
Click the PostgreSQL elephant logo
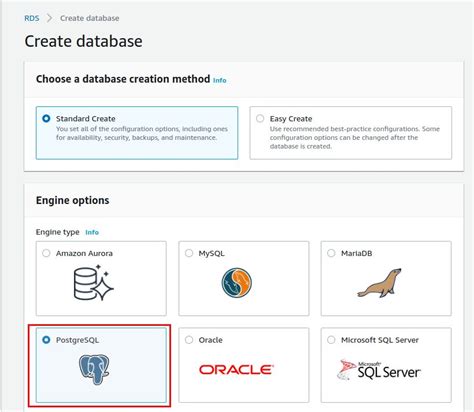tap(94, 369)
